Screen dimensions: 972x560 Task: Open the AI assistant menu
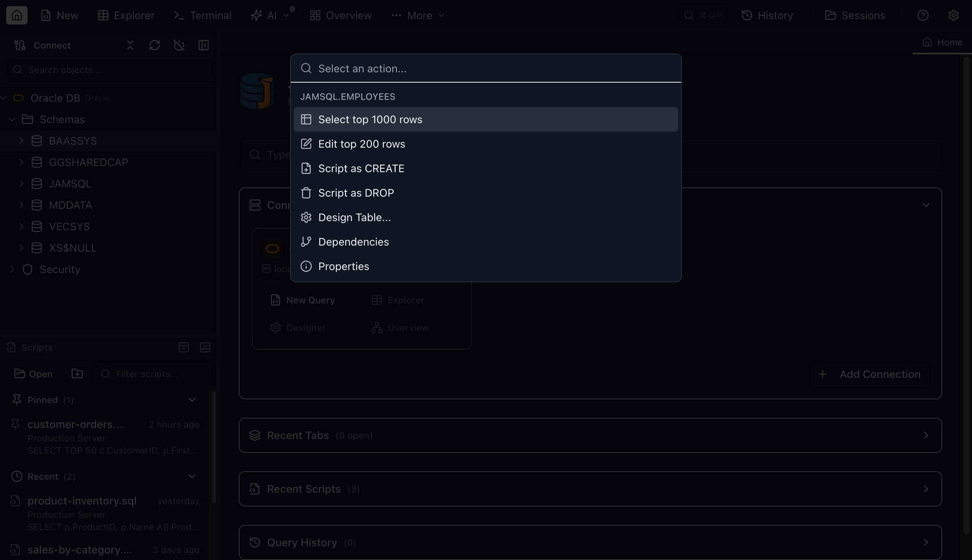tap(272, 15)
